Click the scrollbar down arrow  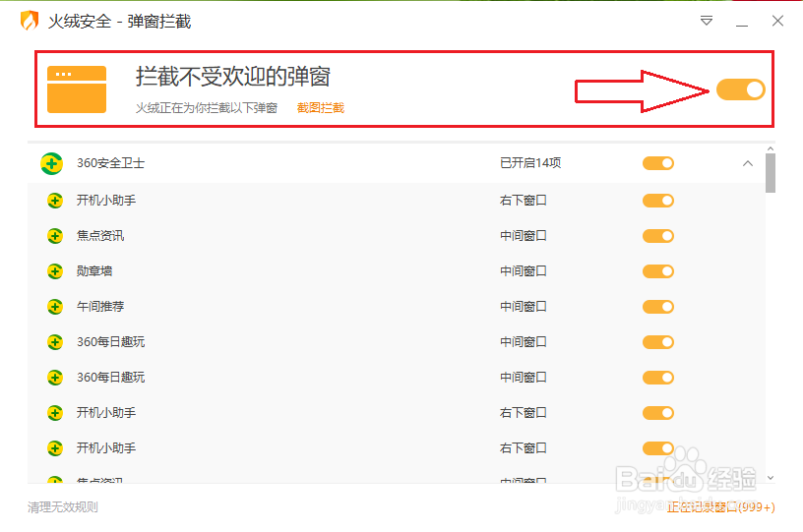771,478
